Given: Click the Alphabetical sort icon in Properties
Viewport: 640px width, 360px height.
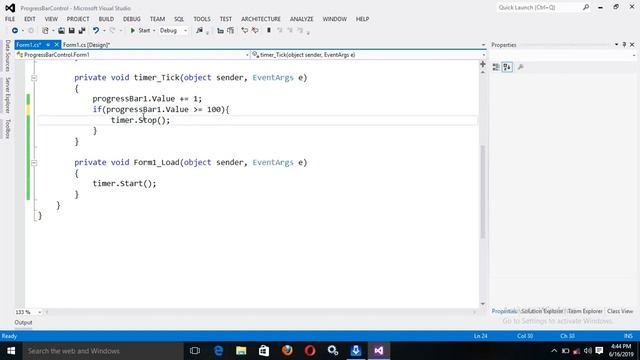Looking at the screenshot, I should click(x=507, y=67).
